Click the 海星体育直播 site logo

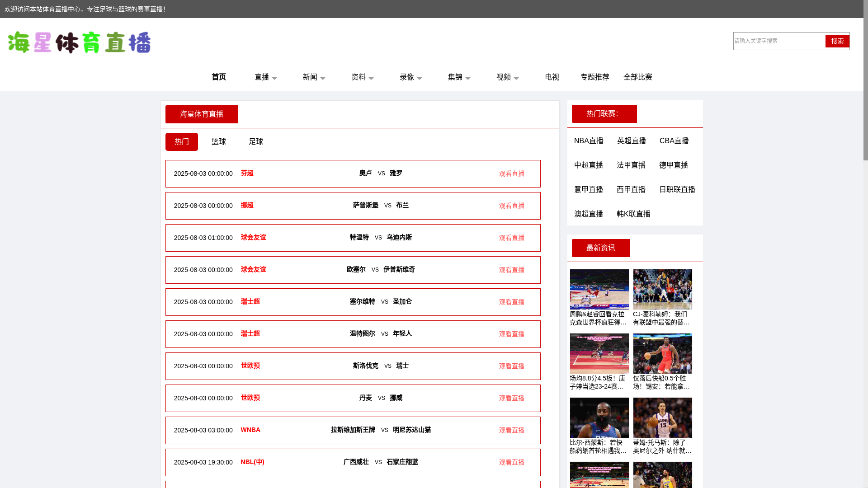(79, 42)
